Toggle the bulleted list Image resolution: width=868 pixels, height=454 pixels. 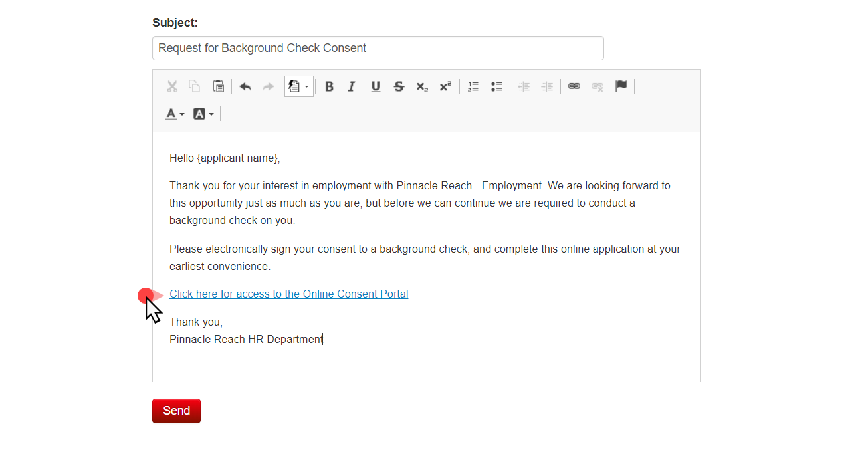click(496, 86)
